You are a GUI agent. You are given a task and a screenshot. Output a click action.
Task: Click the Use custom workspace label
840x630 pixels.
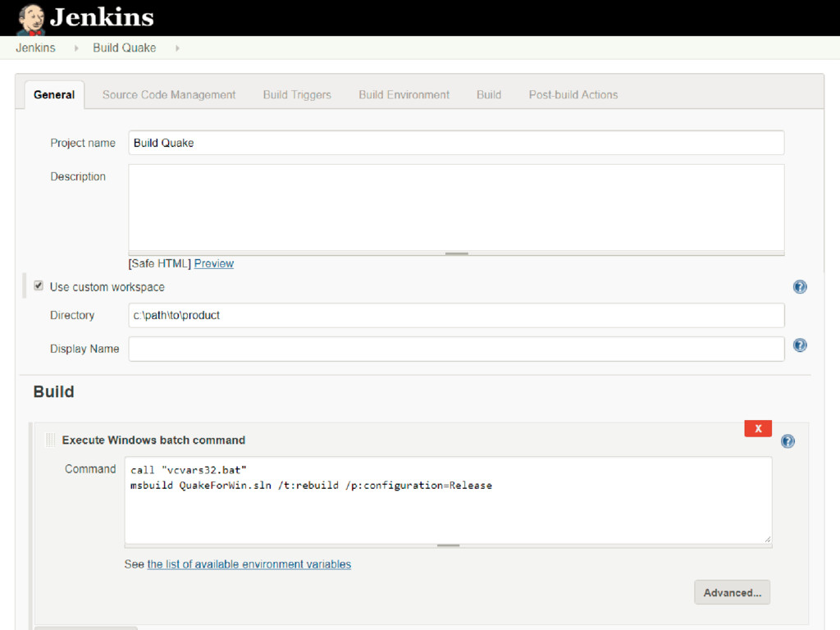(x=107, y=287)
